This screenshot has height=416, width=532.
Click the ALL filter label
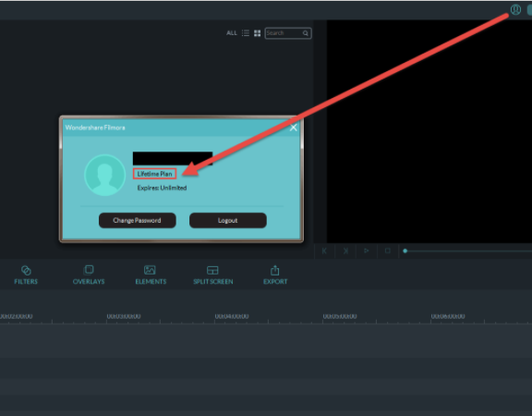232,33
